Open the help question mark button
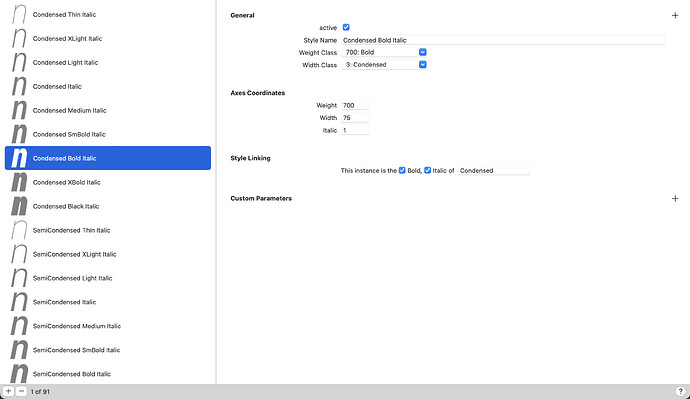 tap(680, 391)
